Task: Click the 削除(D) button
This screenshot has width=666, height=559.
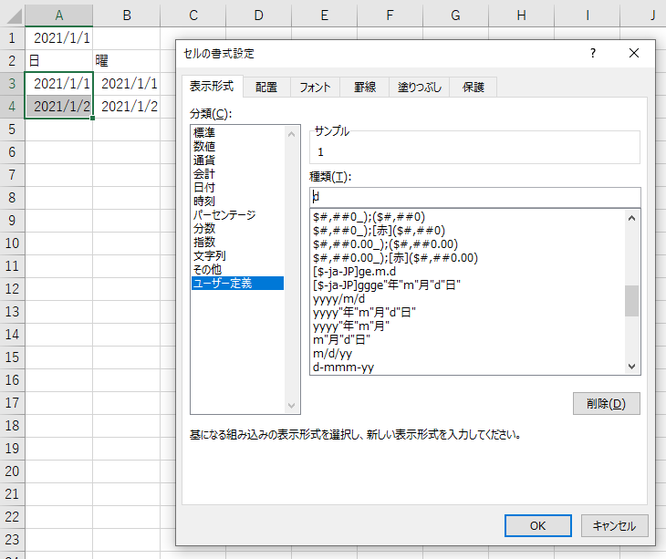Action: [x=606, y=404]
